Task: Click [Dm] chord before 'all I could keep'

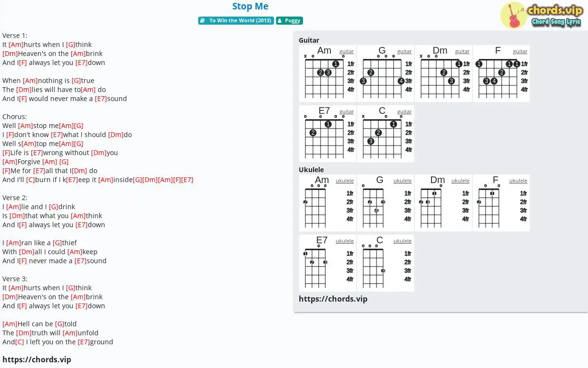Action: (27, 252)
